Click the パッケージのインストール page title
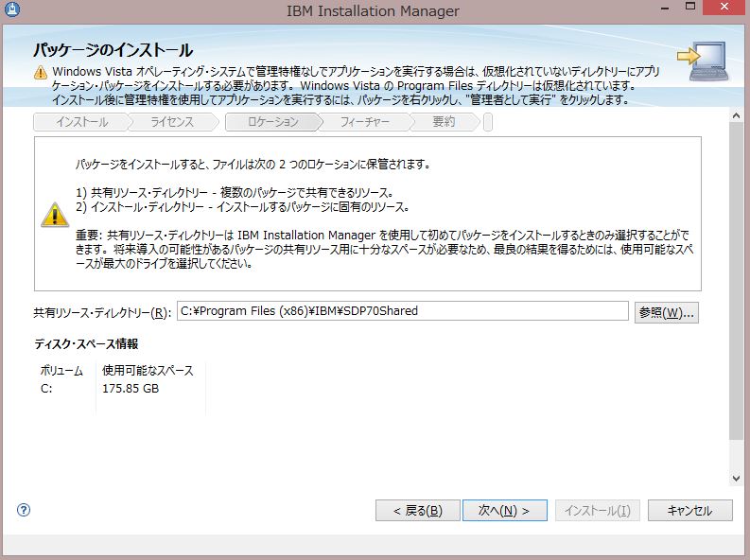This screenshot has height=560, width=750. point(113,50)
